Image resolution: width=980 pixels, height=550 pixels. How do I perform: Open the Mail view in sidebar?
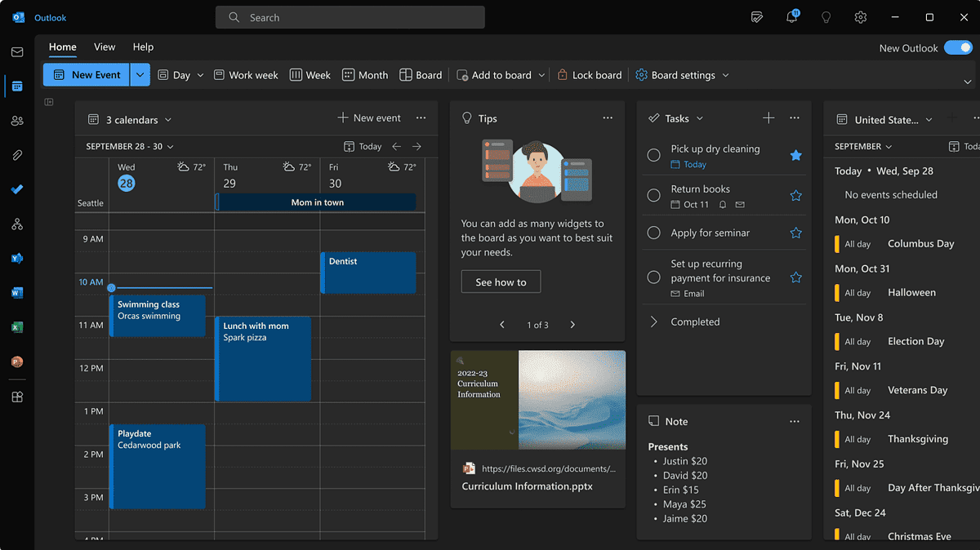(16, 51)
